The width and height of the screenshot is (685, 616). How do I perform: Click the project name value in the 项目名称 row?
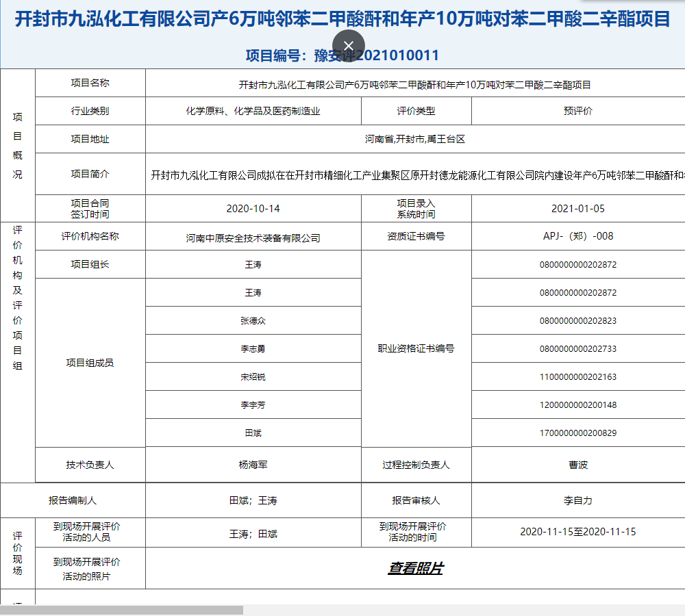coord(415,85)
